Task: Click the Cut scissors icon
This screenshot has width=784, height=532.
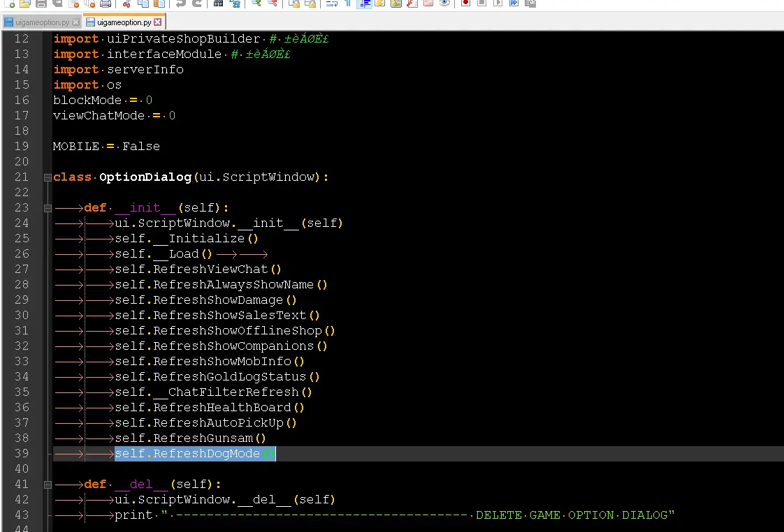Action: [x=126, y=3]
